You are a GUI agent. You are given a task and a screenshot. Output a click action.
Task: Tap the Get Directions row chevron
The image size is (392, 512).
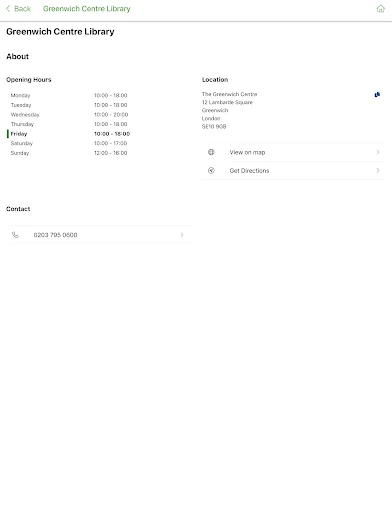(x=378, y=170)
